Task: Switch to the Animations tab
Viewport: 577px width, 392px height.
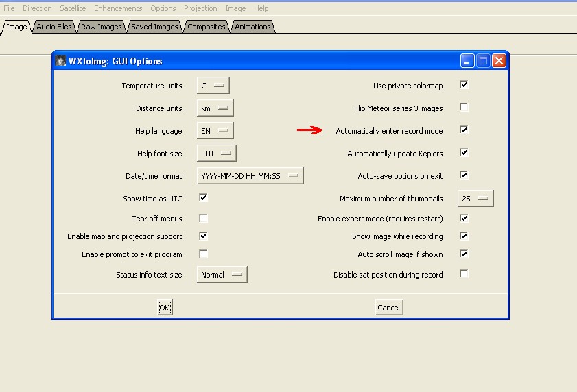Action: 252,27
